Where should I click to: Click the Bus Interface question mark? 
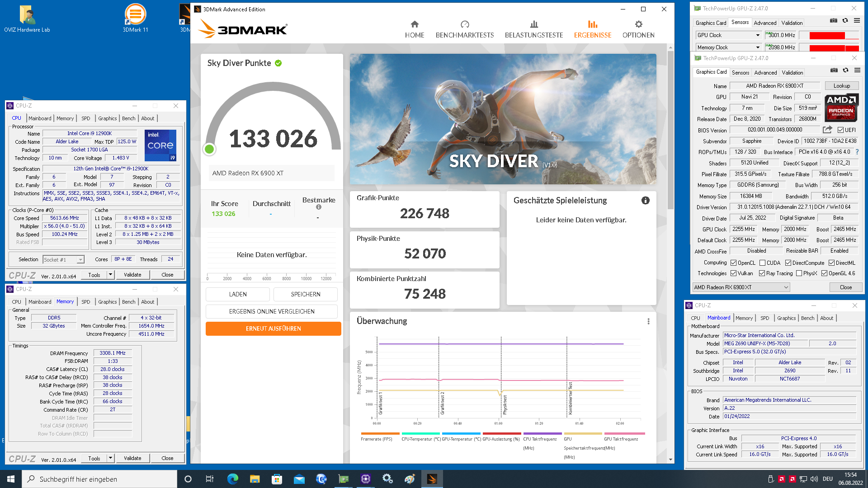coord(857,152)
